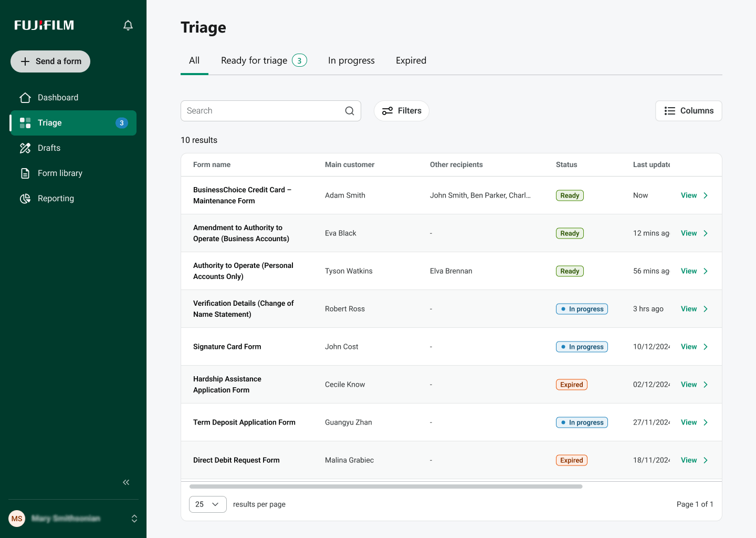756x538 pixels.
Task: Click the MS avatar for Mary Smithsonian
Action: coord(17,519)
